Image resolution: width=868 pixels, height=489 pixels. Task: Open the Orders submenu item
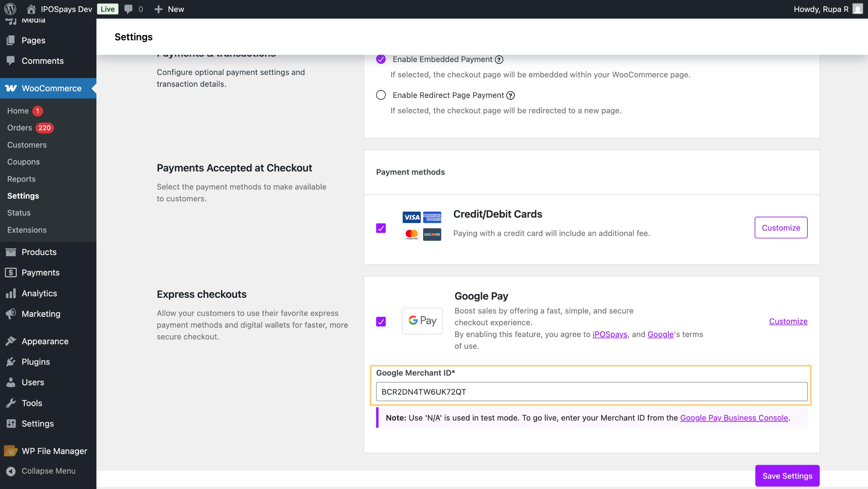(x=19, y=128)
